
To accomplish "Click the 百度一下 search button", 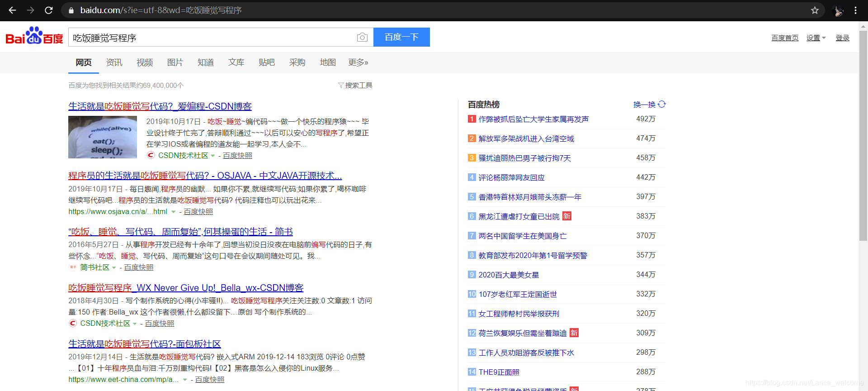I will [401, 37].
